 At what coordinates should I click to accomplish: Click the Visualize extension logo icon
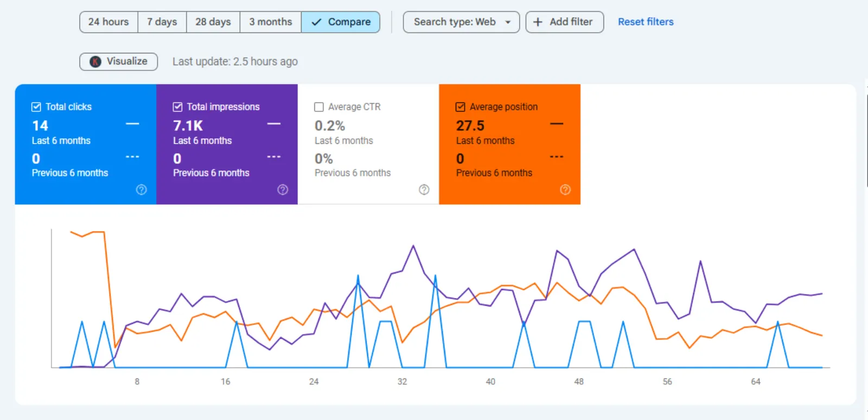click(x=95, y=61)
